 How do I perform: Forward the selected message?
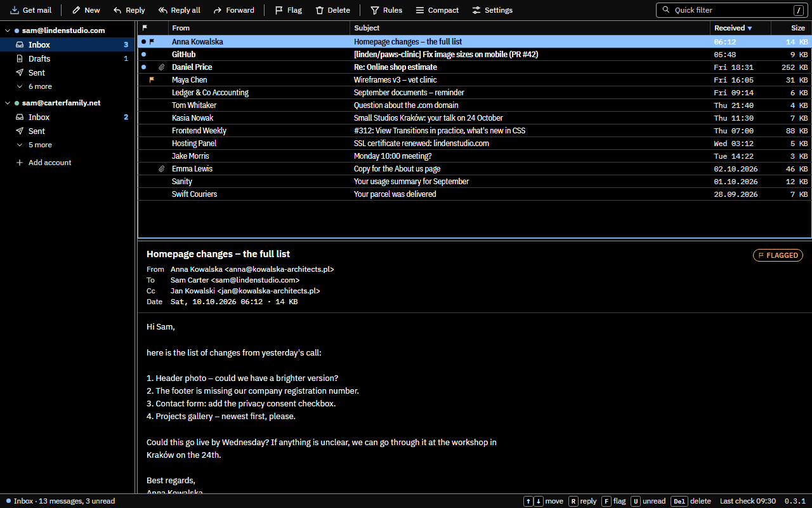233,10
